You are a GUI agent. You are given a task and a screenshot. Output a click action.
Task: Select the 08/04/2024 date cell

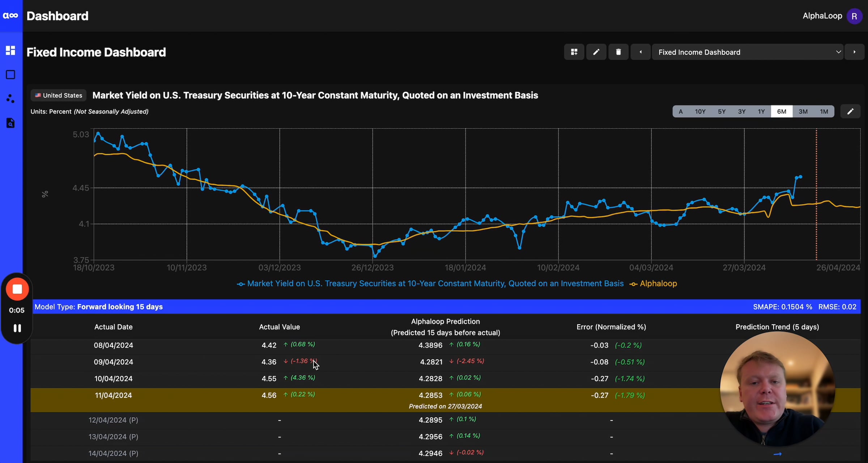(x=113, y=346)
